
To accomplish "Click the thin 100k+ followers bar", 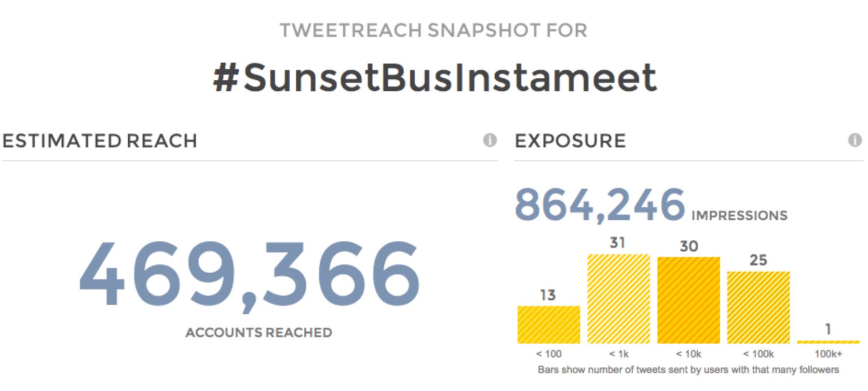I will (x=828, y=342).
